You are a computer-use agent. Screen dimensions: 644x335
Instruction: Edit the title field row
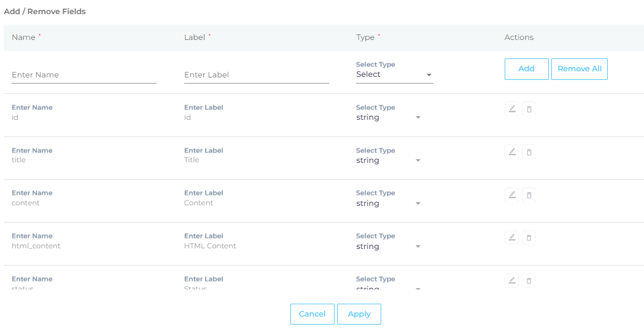coord(512,152)
